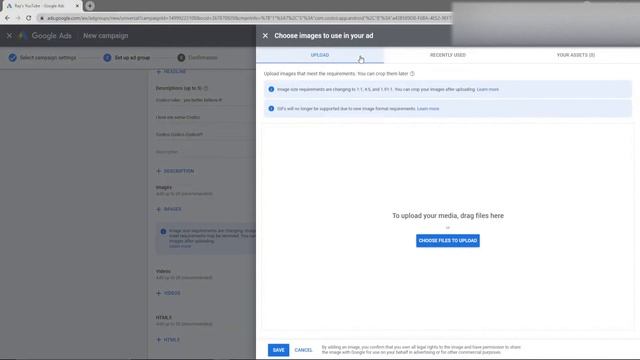Click the add Headline plus button
Image resolution: width=640 pixels, height=360 pixels.
171,72
